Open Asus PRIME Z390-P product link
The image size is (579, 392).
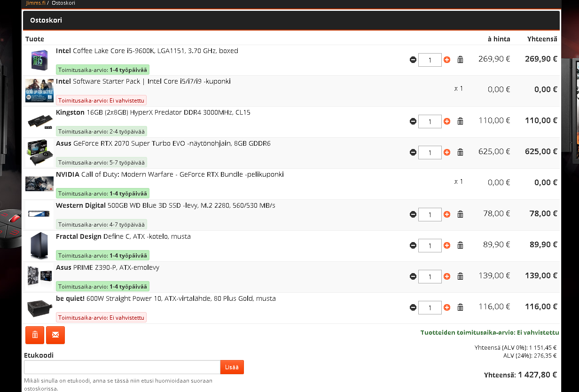point(108,267)
